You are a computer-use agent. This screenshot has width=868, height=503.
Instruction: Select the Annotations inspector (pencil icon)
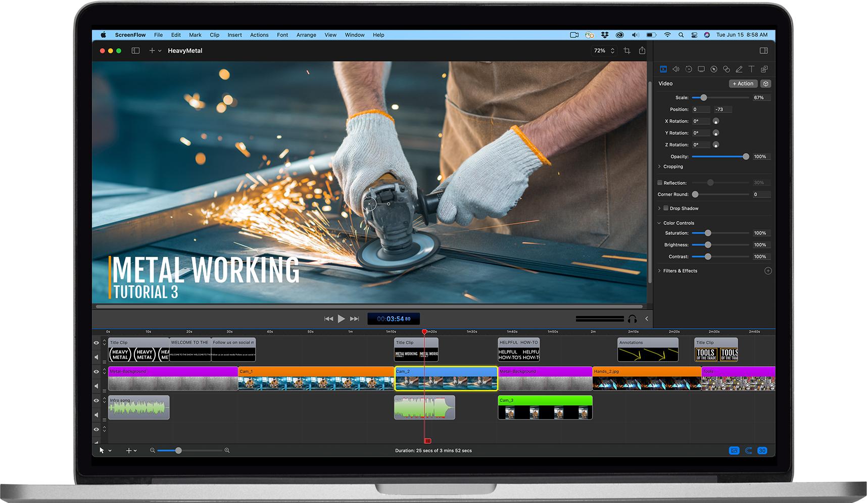[739, 69]
